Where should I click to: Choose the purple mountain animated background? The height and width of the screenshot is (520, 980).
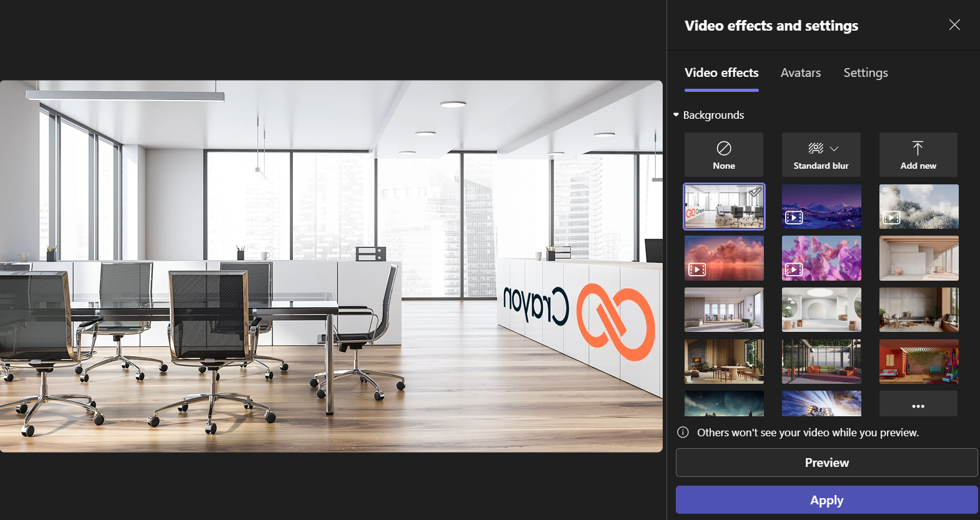821,206
